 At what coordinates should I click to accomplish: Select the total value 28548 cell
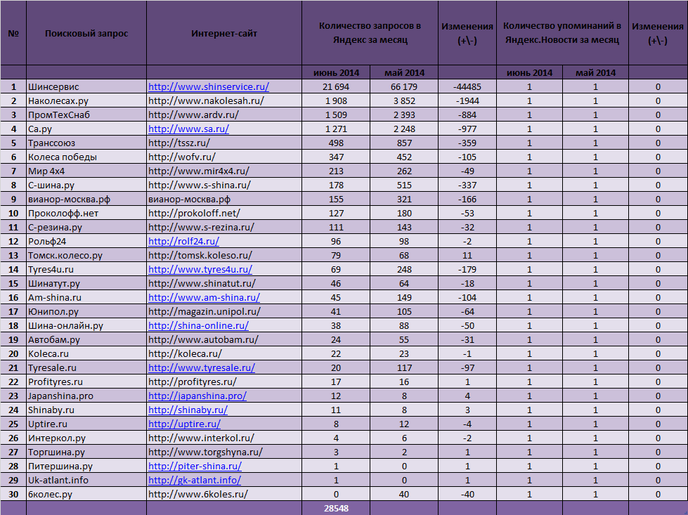pyautogui.click(x=336, y=508)
